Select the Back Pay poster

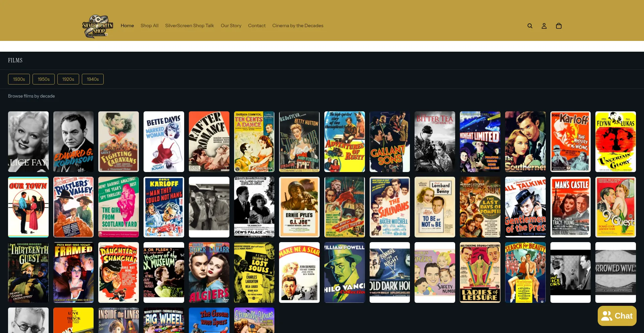pos(254,207)
